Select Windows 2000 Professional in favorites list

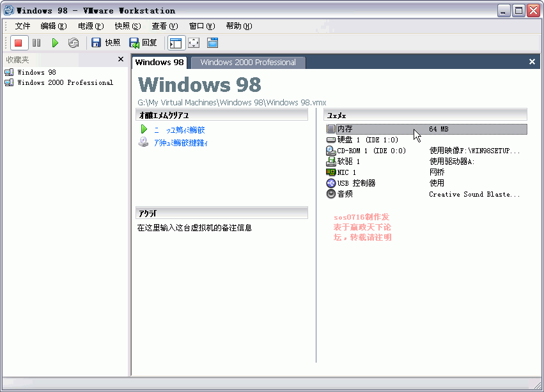[65, 82]
